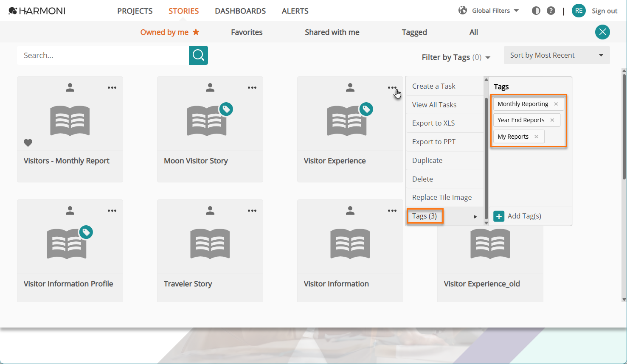
Task: Remove the My Reports tag
Action: 537,137
